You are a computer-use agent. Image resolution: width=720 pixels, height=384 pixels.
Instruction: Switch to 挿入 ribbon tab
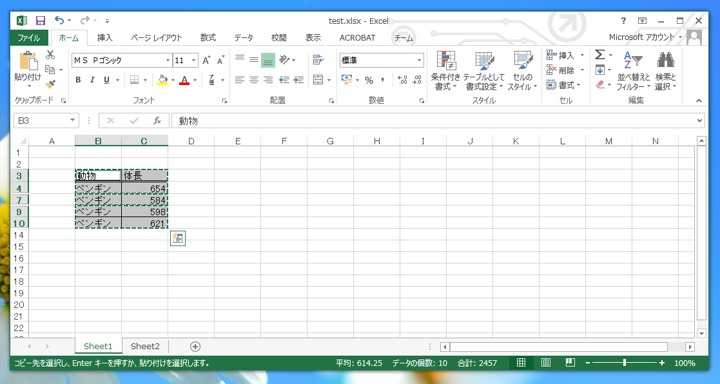(x=105, y=38)
